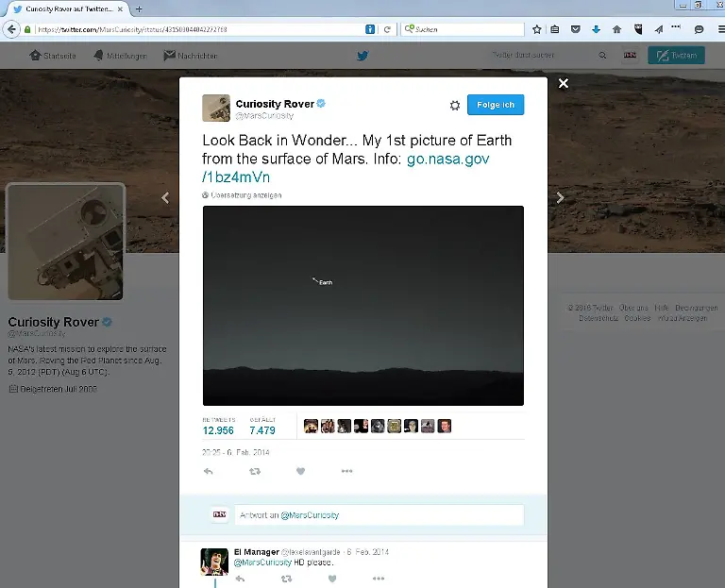Go to the next tweet with right arrow
The height and width of the screenshot is (588, 725).
coord(560,197)
